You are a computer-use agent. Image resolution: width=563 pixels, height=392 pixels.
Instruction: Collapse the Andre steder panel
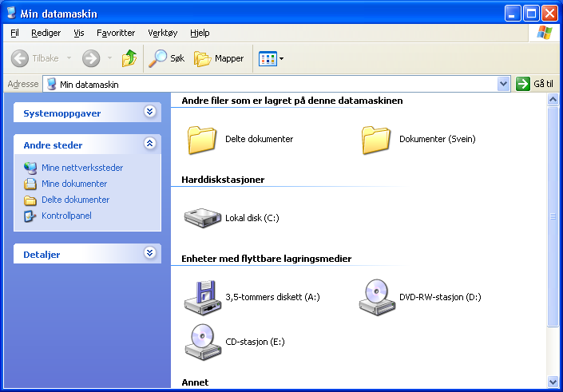tap(149, 144)
